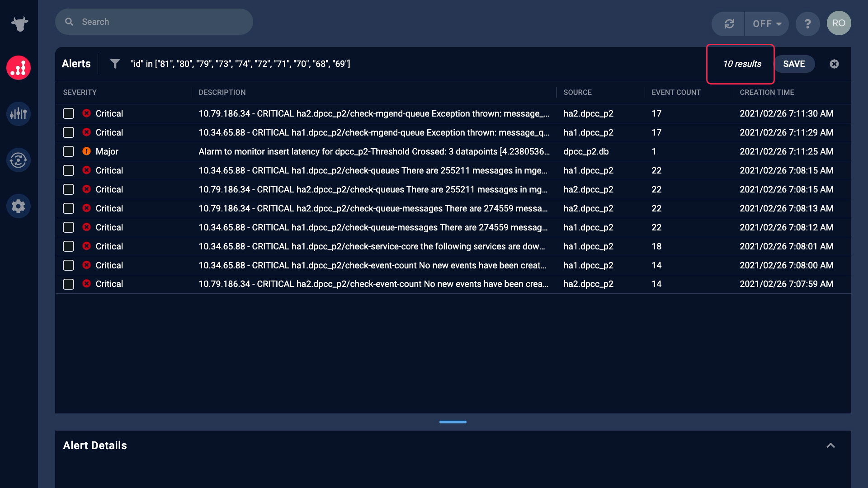Click critical icon on ha2 check-queues alert
The height and width of the screenshot is (488, 868).
[86, 189]
